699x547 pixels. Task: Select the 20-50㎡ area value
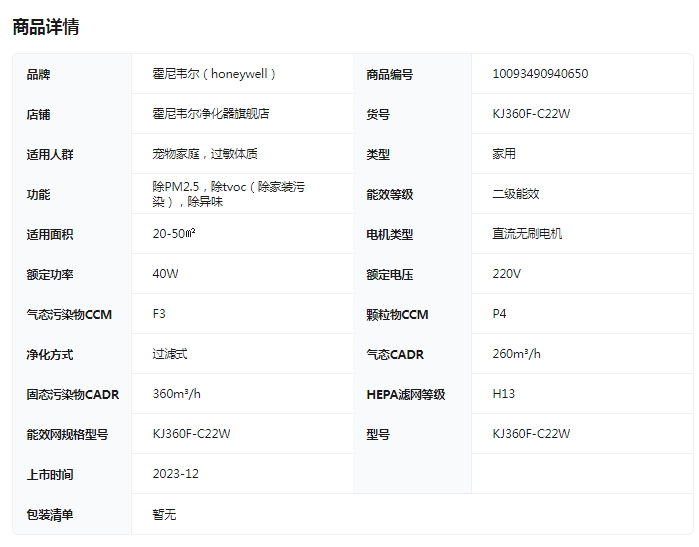(174, 234)
